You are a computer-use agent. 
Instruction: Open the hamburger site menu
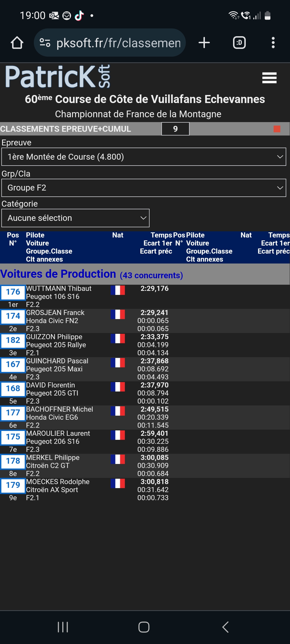[269, 78]
